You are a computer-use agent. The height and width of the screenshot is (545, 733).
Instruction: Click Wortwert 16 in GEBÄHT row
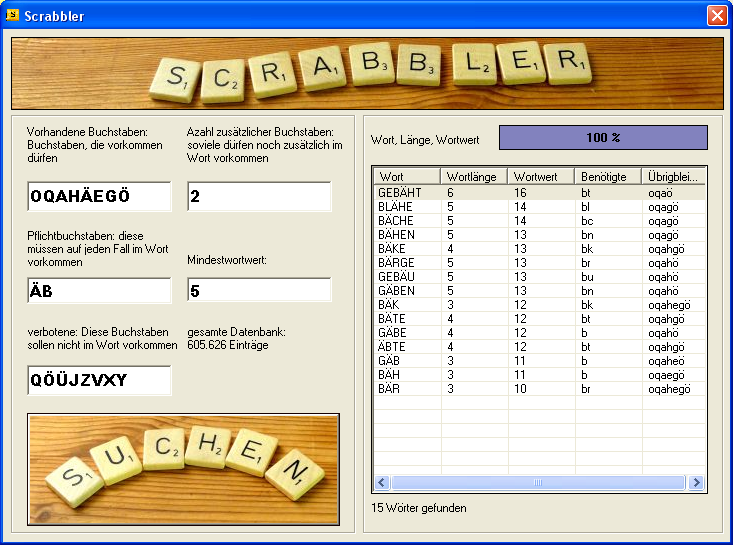coord(520,193)
